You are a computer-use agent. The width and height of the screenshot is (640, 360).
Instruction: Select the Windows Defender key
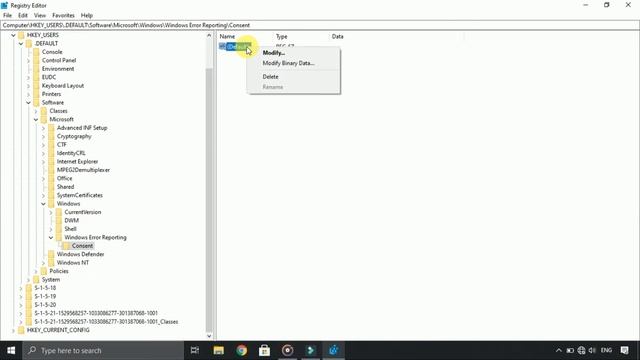[80, 254]
